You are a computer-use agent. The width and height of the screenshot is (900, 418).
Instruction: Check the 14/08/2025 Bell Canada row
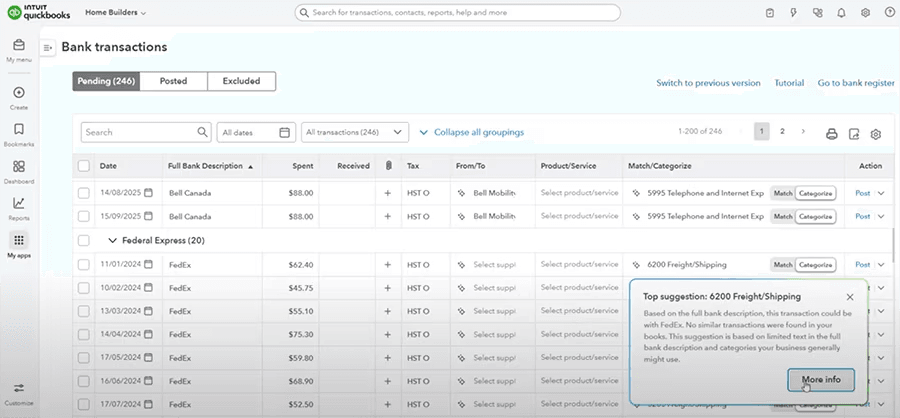point(84,192)
